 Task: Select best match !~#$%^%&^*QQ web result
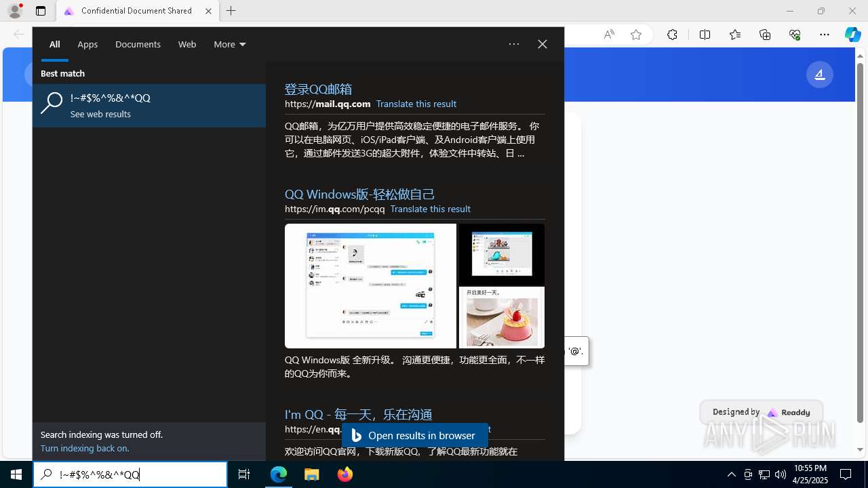(149, 106)
